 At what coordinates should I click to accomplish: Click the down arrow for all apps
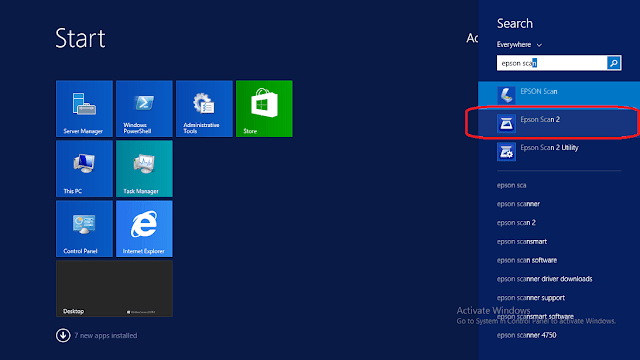pos(63,336)
